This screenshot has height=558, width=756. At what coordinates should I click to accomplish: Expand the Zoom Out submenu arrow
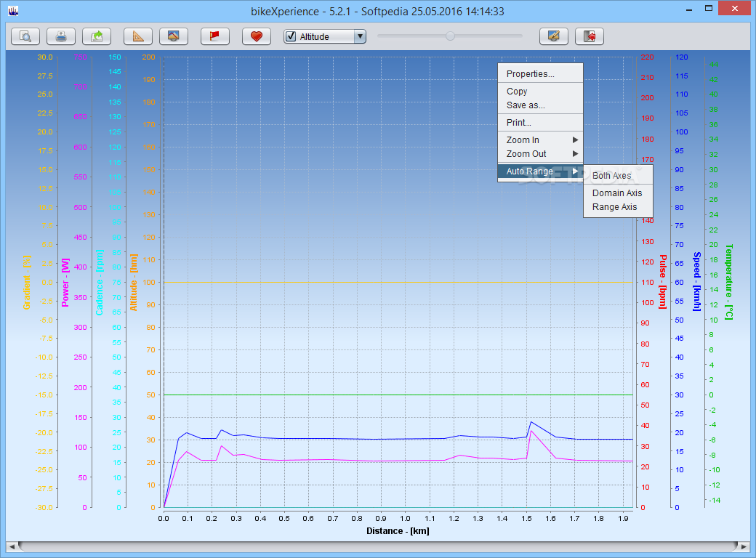(575, 154)
